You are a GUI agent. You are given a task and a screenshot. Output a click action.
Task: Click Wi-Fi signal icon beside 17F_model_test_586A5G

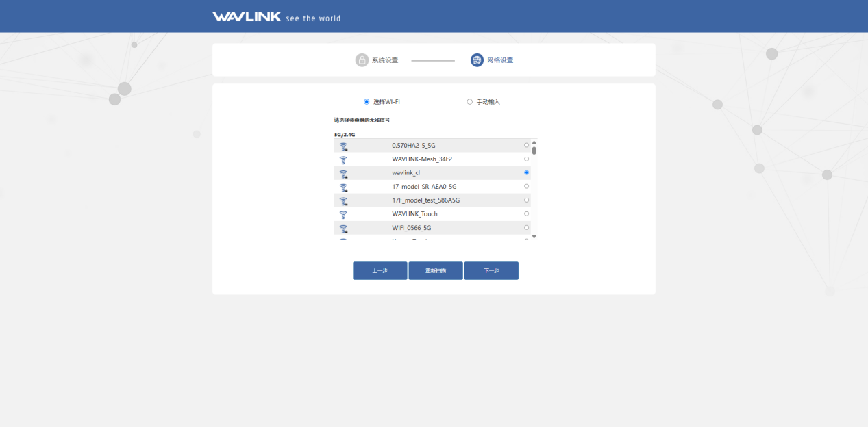tap(343, 200)
